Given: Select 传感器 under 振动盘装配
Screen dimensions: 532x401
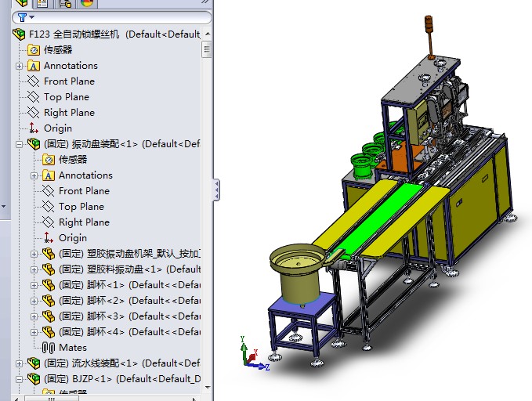Looking at the screenshot, I should 73,160.
